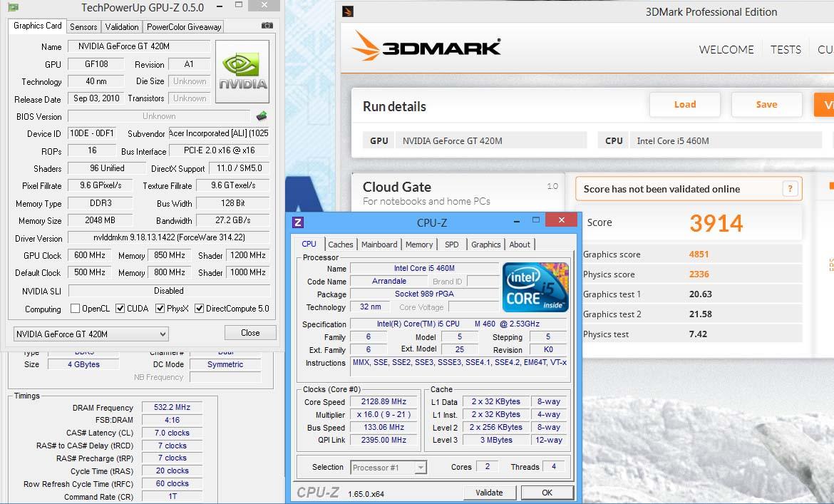Click the Intel Core i5 logo in CPU-Z
Image resolution: width=834 pixels, height=504 pixels.
tap(535, 287)
